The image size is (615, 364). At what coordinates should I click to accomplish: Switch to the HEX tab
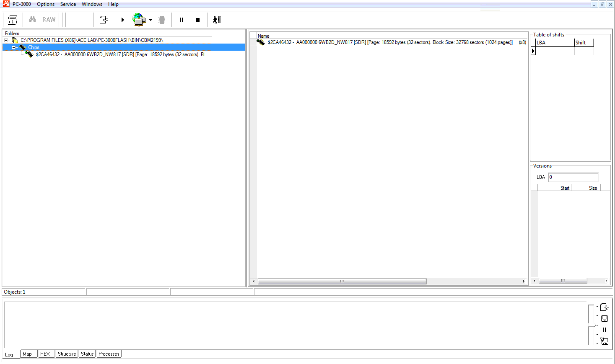45,354
